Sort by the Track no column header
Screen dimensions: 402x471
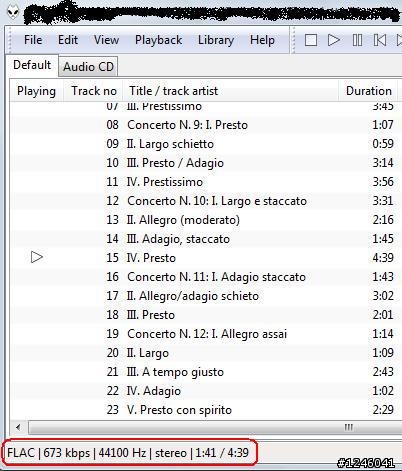(94, 91)
